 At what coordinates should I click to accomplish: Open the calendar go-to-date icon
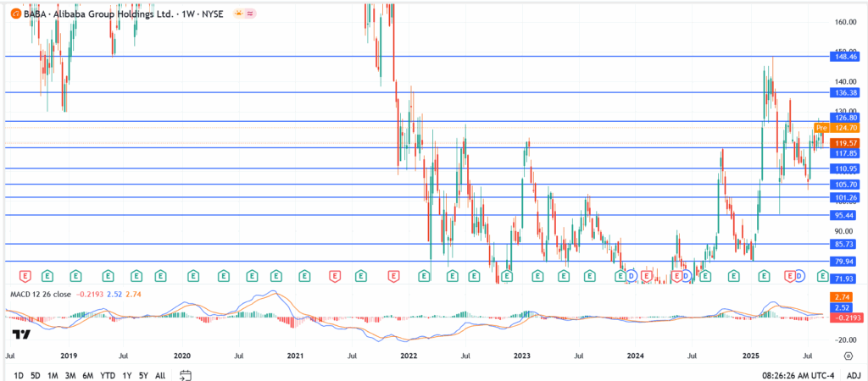tap(186, 374)
